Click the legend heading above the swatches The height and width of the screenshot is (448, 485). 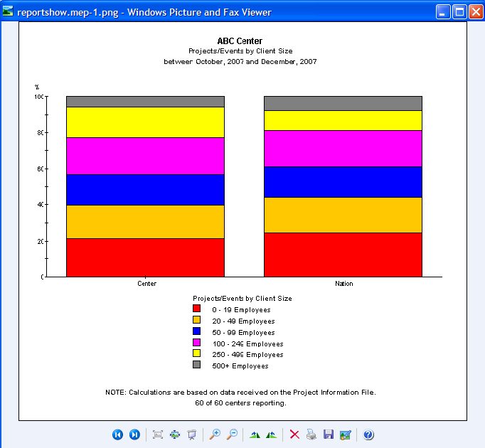(x=242, y=299)
